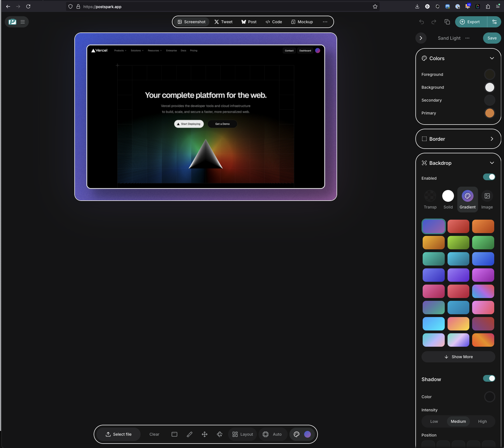Choose the red gradient preset in top row

pos(458,226)
